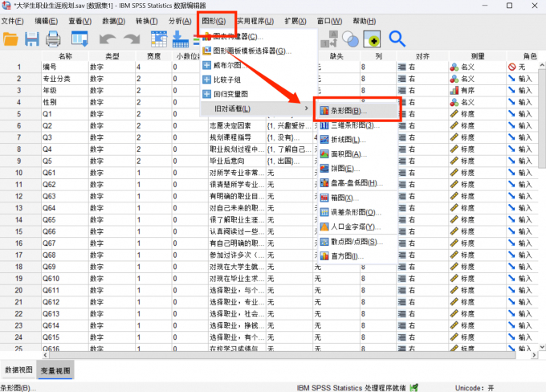Click row header number 12
The image size is (546, 392).
point(18,196)
